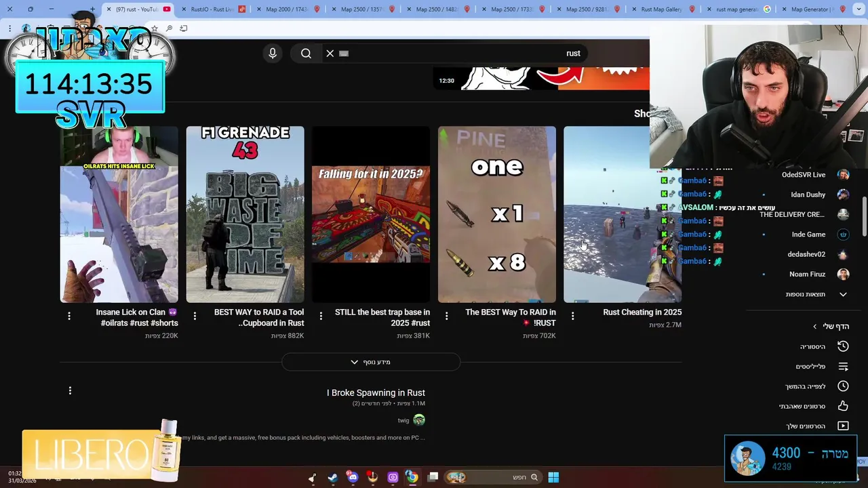Image resolution: width=868 pixels, height=488 pixels.
Task: Open Chrome from the taskbar
Action: (x=412, y=477)
